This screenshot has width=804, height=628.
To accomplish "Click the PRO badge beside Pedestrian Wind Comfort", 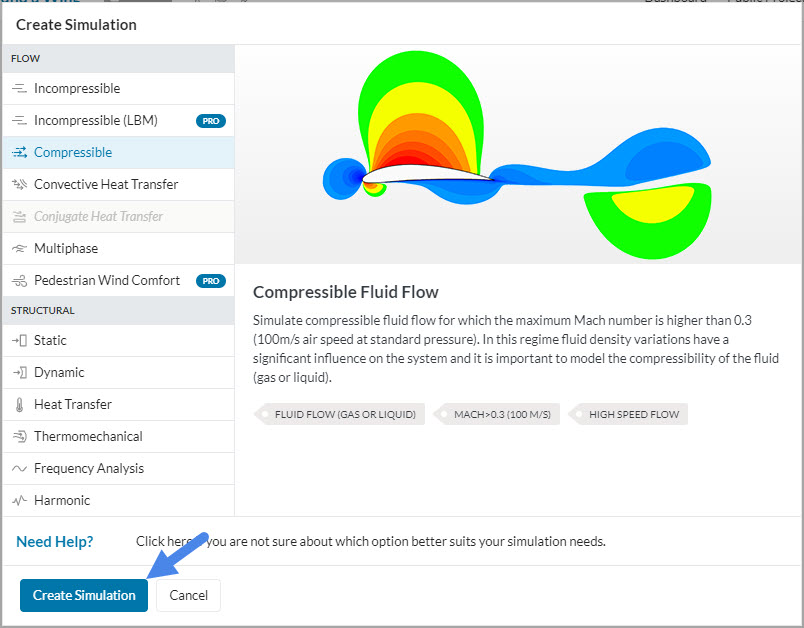I will pos(210,280).
